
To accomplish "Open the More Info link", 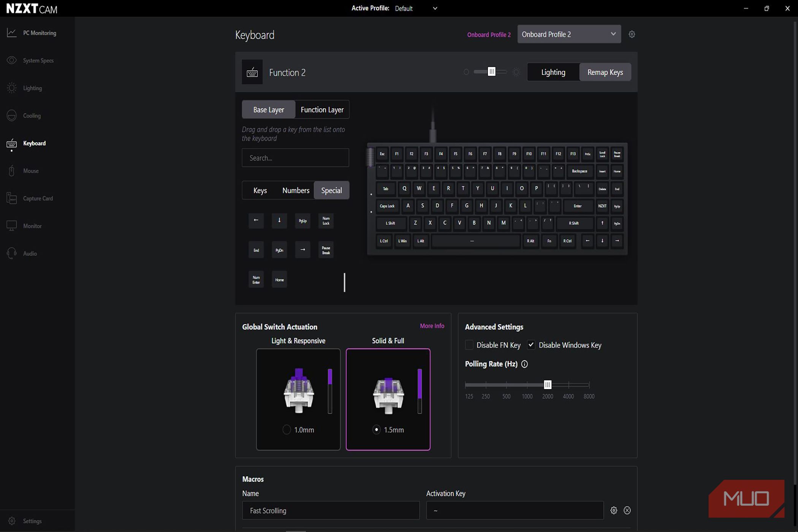I will [x=432, y=326].
